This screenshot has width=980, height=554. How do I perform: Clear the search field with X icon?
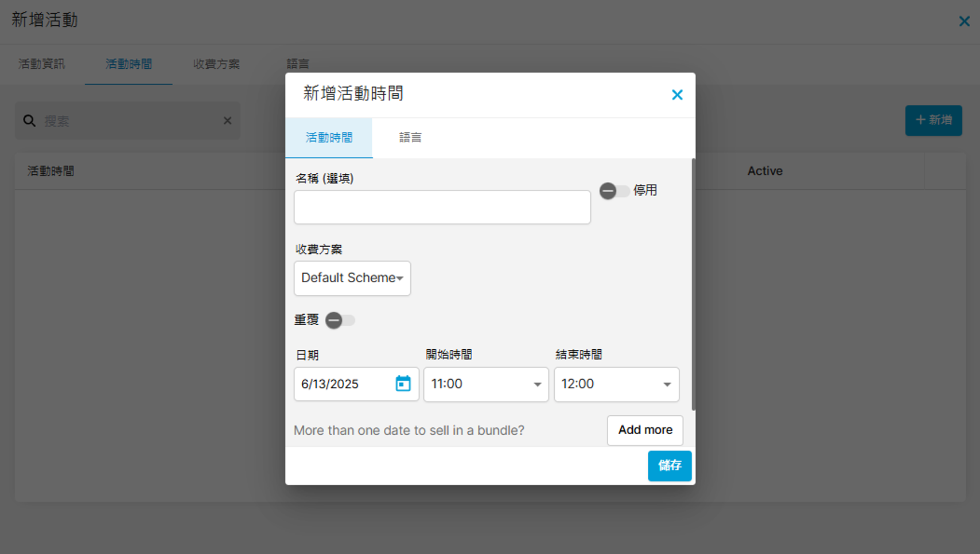227,120
